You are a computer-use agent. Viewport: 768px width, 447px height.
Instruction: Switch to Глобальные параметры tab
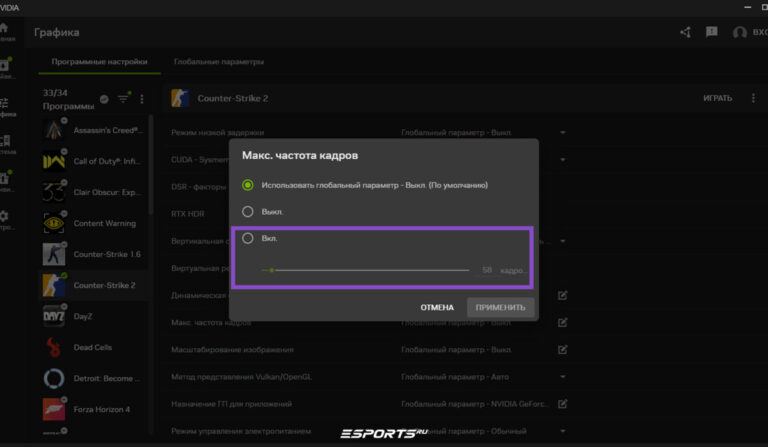219,62
